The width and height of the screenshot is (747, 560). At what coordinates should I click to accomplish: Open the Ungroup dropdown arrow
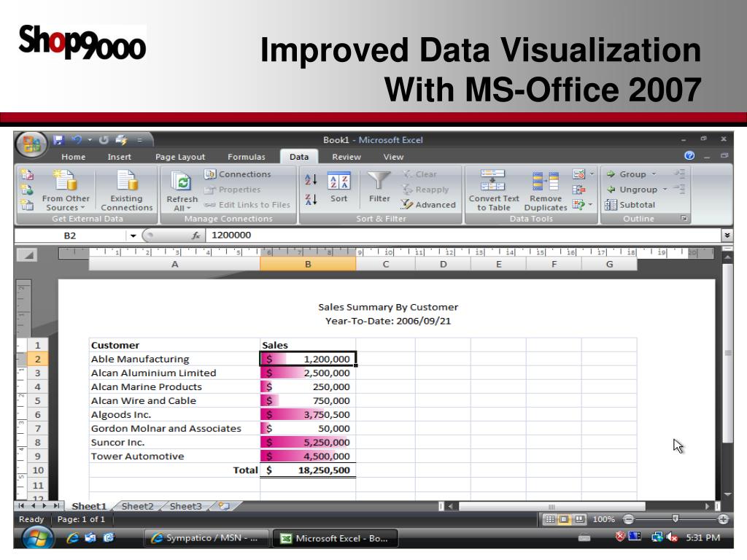point(665,190)
